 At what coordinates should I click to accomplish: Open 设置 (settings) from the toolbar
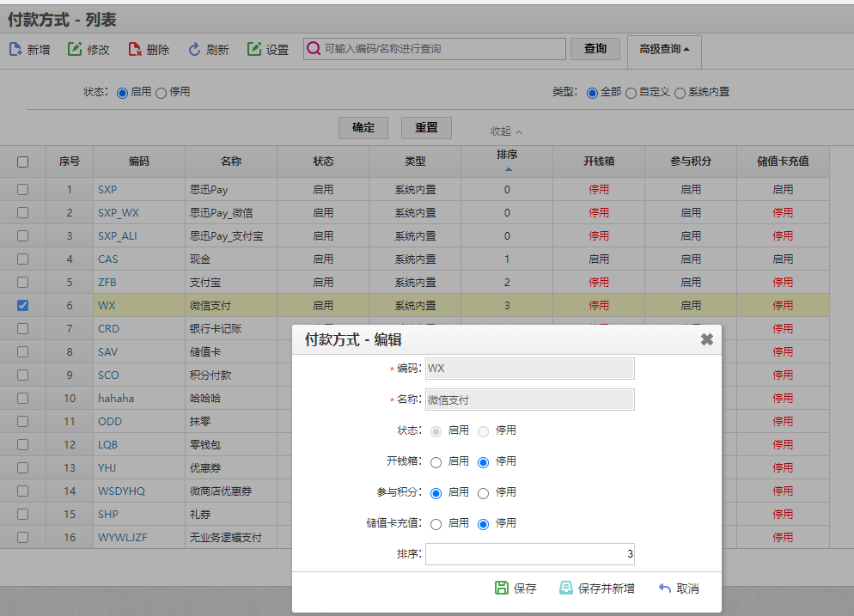[x=254, y=50]
